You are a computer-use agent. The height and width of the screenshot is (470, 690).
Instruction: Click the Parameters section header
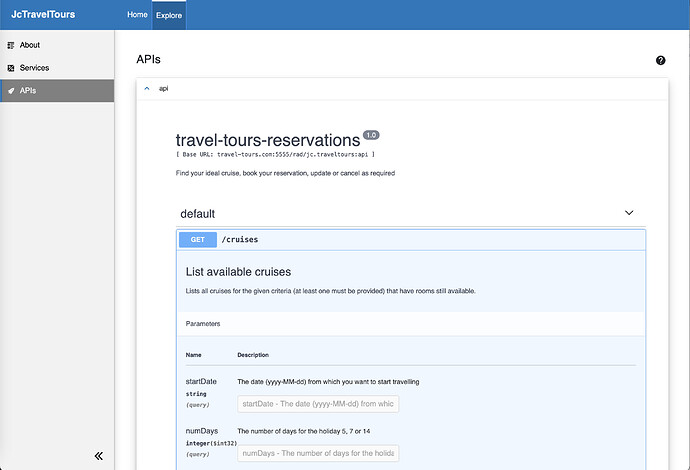(x=203, y=323)
